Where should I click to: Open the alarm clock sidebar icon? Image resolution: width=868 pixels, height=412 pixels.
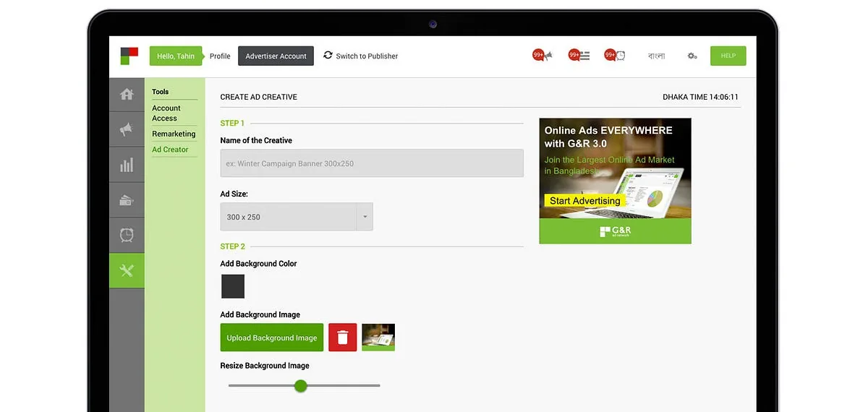[127, 236]
